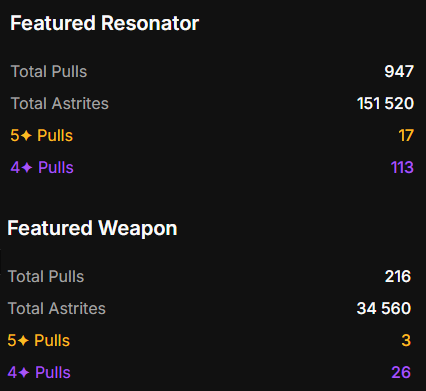This screenshot has width=426, height=391.
Task: Click the purple star icon under Featured Weapon
Action: [24, 372]
